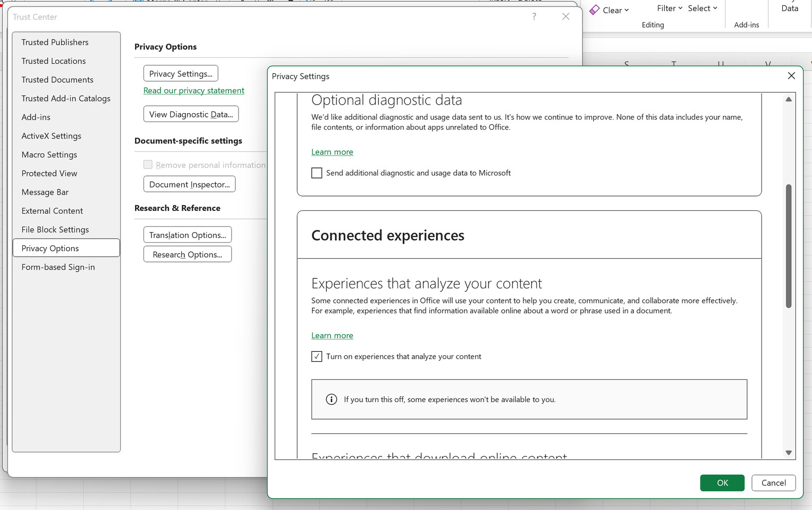
Task: Enable sending additional diagnostic data to Microsoft
Action: pos(317,173)
